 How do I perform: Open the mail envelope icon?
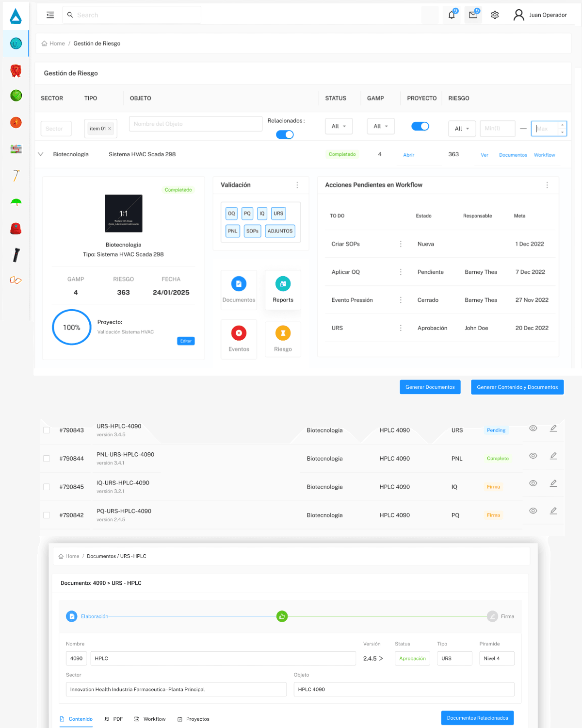(473, 15)
